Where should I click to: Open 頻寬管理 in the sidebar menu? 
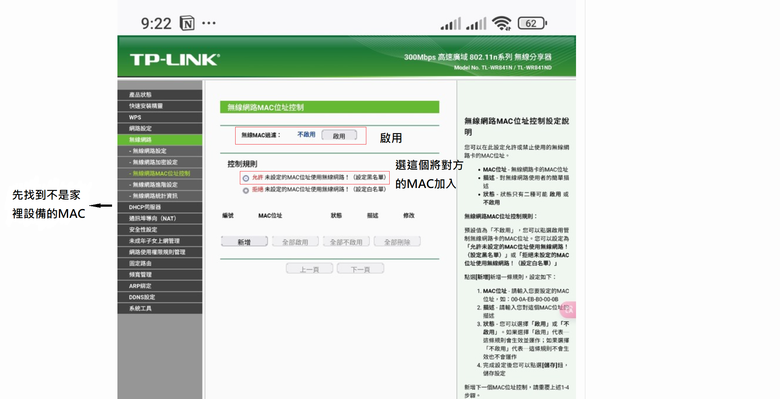click(160, 275)
